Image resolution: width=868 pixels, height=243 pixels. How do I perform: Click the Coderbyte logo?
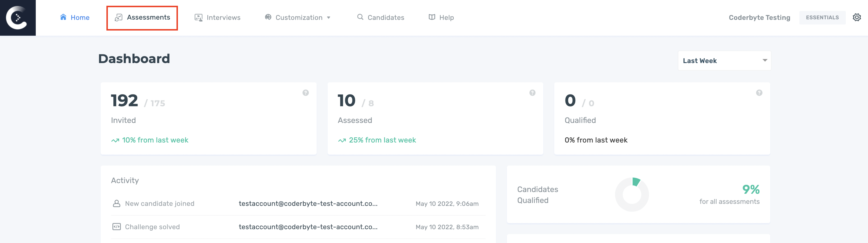[18, 18]
